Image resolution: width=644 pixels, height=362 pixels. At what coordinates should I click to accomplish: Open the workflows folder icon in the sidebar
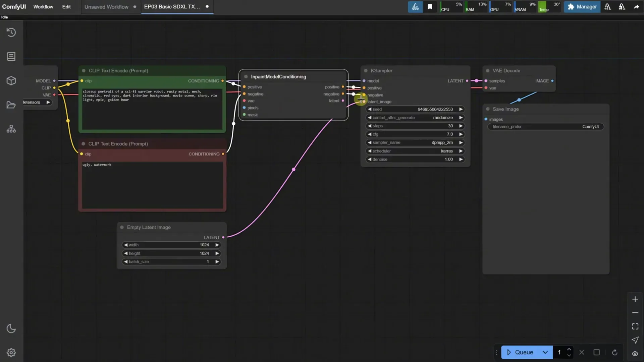[x=11, y=105]
